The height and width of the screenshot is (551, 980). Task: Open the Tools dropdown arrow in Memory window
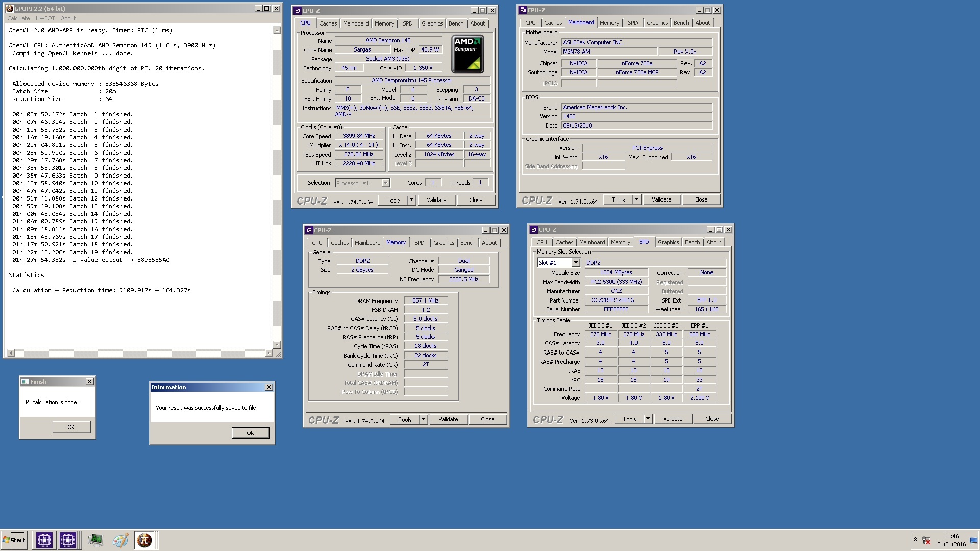[423, 419]
